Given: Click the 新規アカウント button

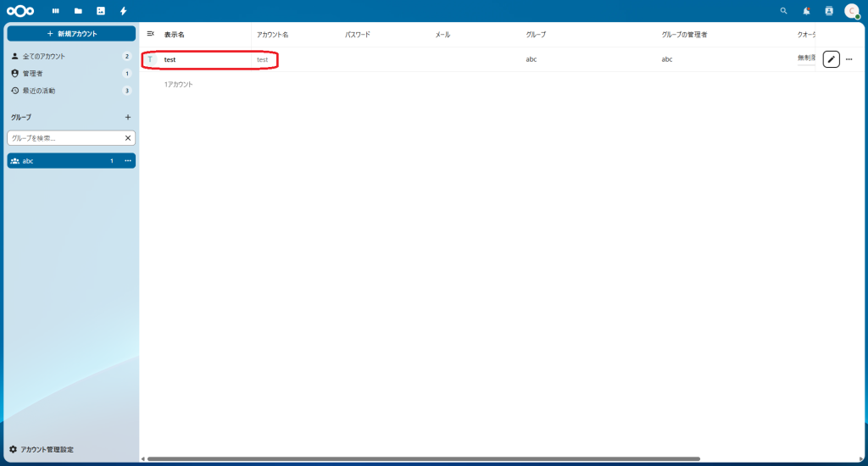Looking at the screenshot, I should 71,33.
